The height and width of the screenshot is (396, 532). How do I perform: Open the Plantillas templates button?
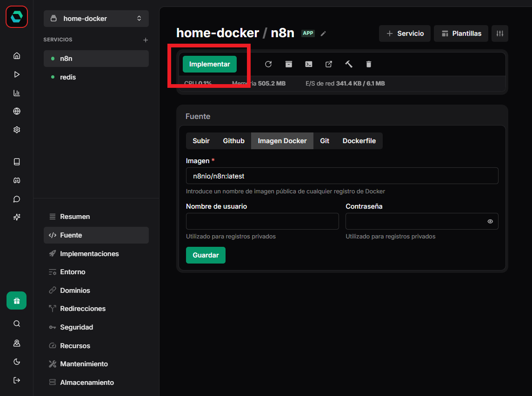[x=461, y=33]
